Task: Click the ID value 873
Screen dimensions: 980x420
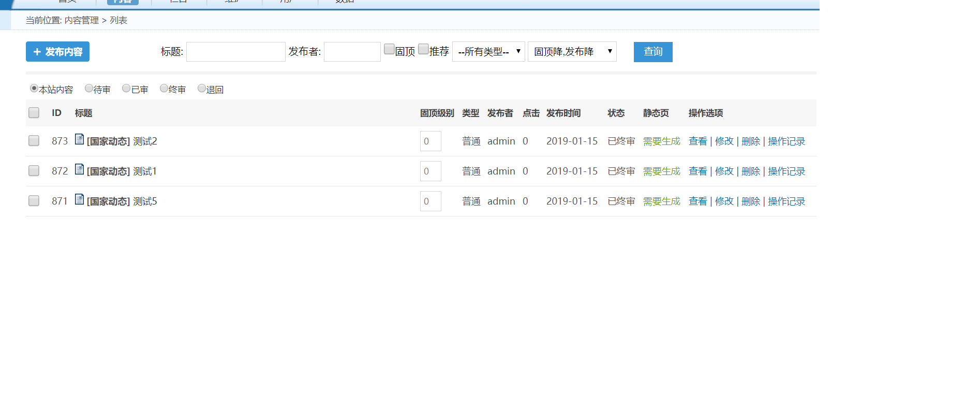Action: click(60, 141)
